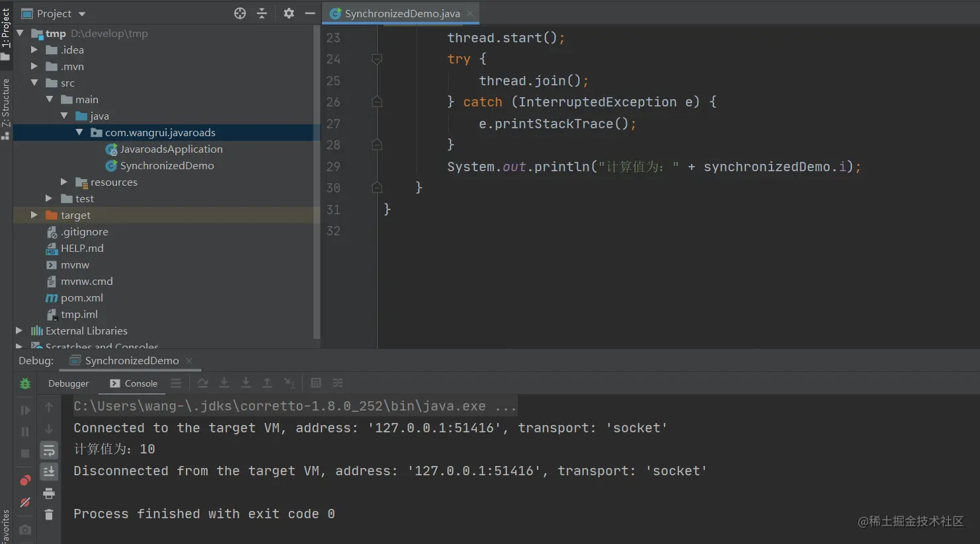Select the tmp.iml file

pyautogui.click(x=71, y=314)
